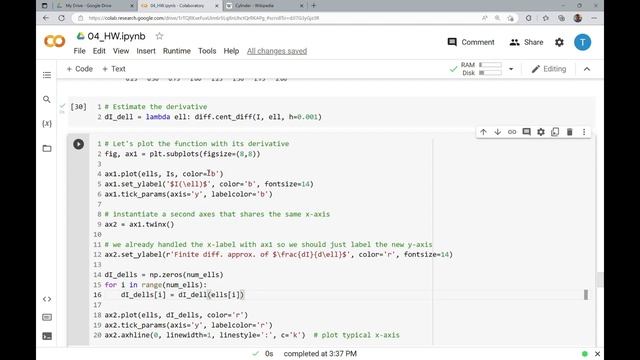Click 'dI_dells = np.zeros(num_ells)' line
Image resolution: width=640 pixels, height=360 pixels.
164,275
